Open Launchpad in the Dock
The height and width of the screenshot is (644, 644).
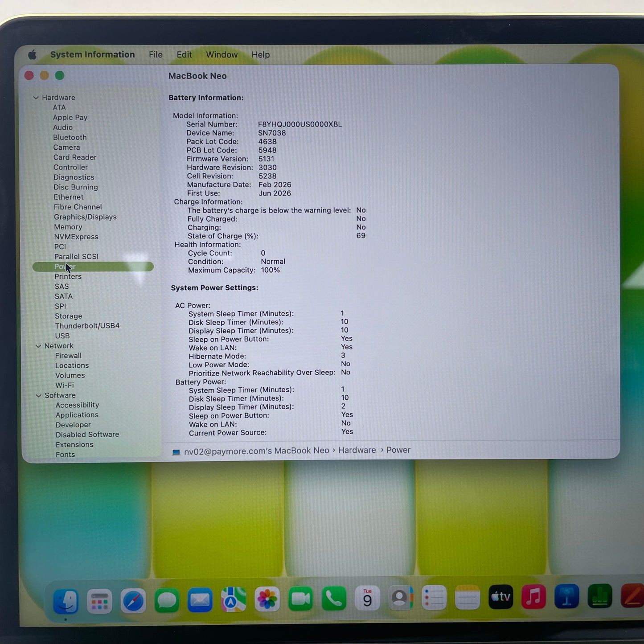[99, 601]
